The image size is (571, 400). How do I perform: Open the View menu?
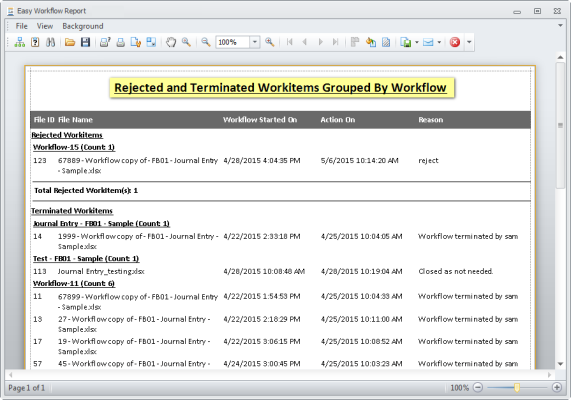pos(45,26)
